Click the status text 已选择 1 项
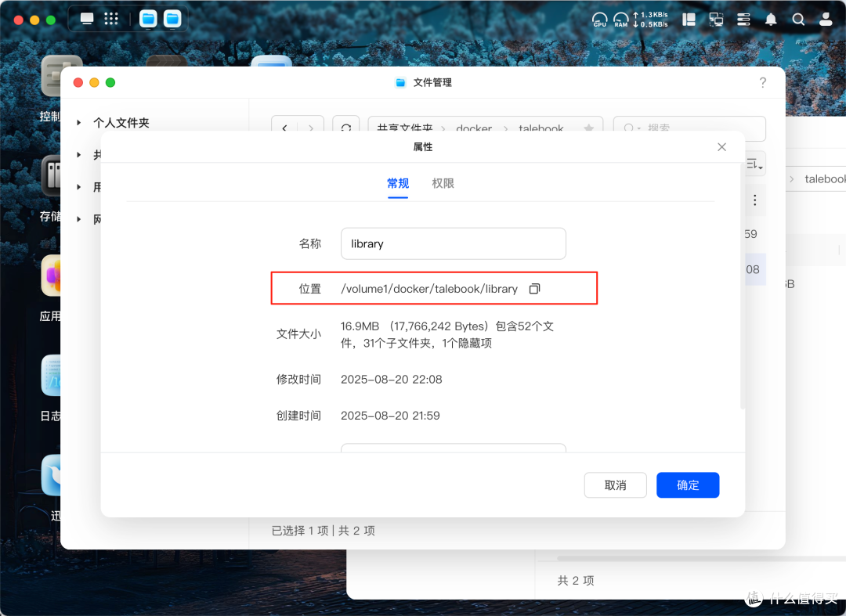Viewport: 846px width, 616px height. point(300,531)
